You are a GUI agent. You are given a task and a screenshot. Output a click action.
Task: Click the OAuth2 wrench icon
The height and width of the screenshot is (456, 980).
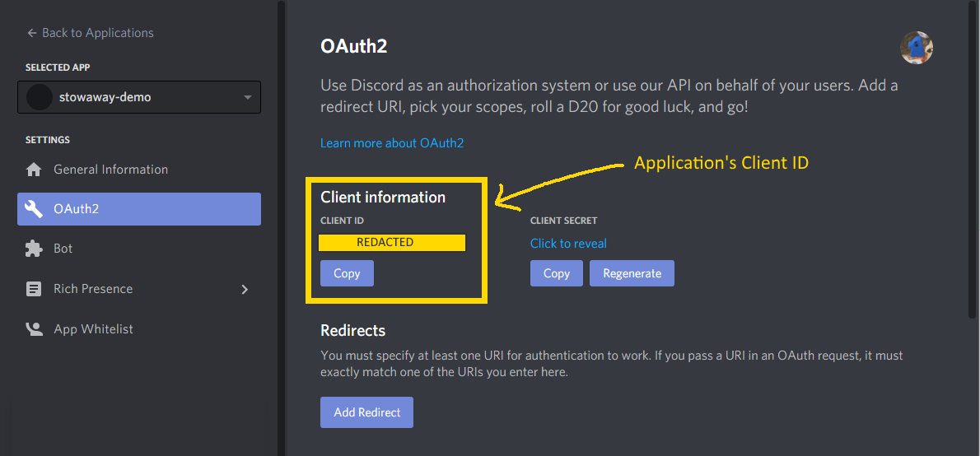(x=34, y=209)
